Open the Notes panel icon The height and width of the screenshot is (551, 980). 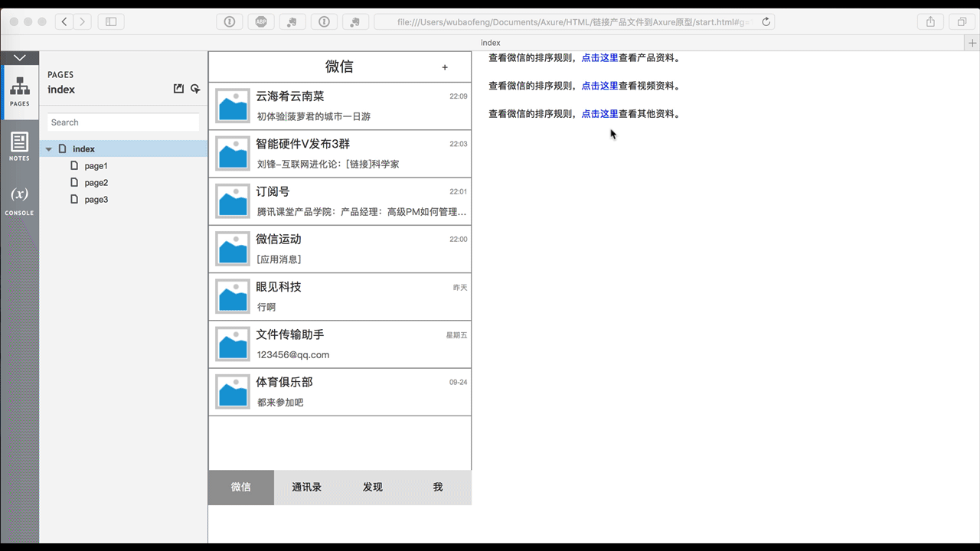click(20, 146)
